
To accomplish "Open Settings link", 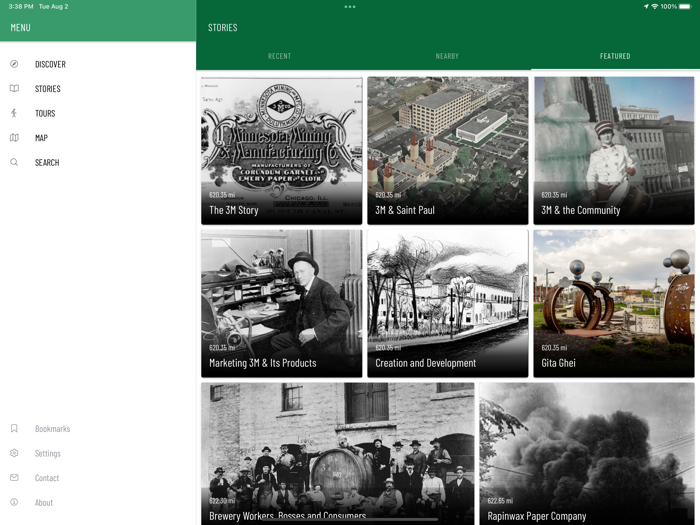I will tap(48, 453).
